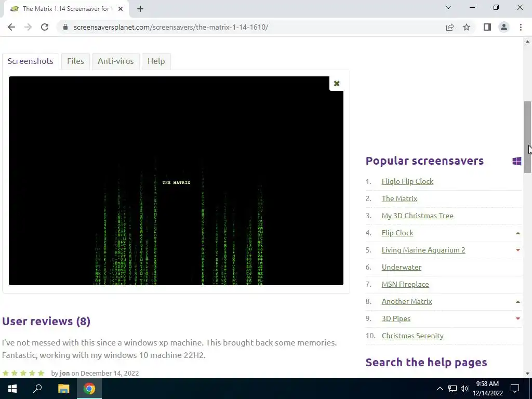Open the Windows Start menu
The height and width of the screenshot is (399, 532).
click(12, 389)
